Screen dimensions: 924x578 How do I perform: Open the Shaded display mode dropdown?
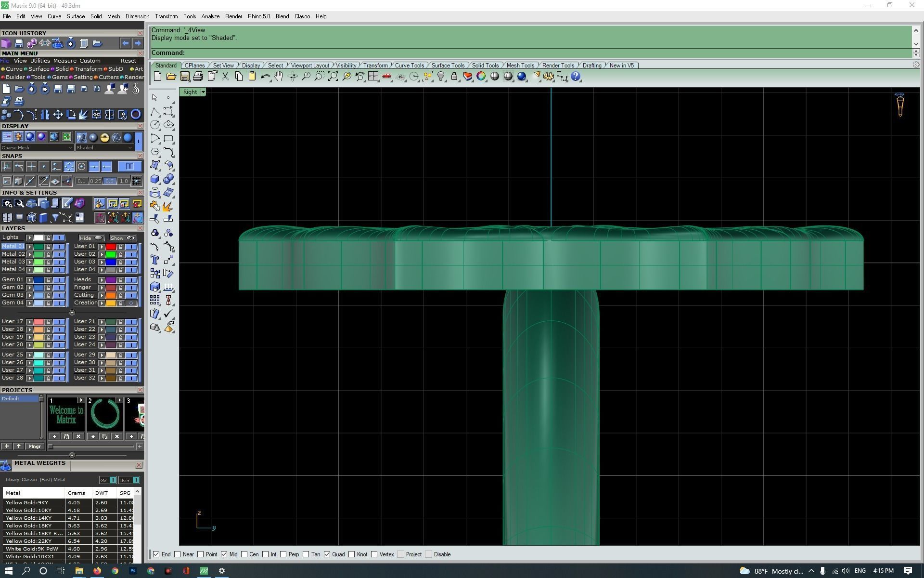coord(130,148)
